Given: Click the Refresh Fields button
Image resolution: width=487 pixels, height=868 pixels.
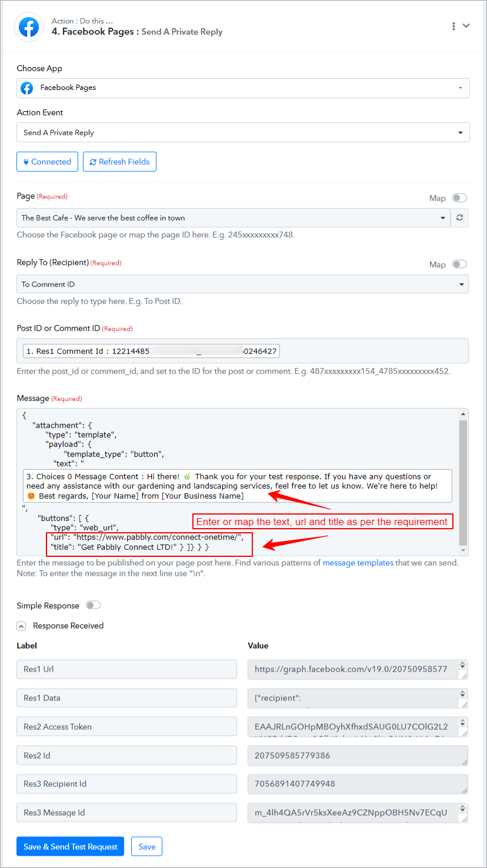Looking at the screenshot, I should point(119,162).
